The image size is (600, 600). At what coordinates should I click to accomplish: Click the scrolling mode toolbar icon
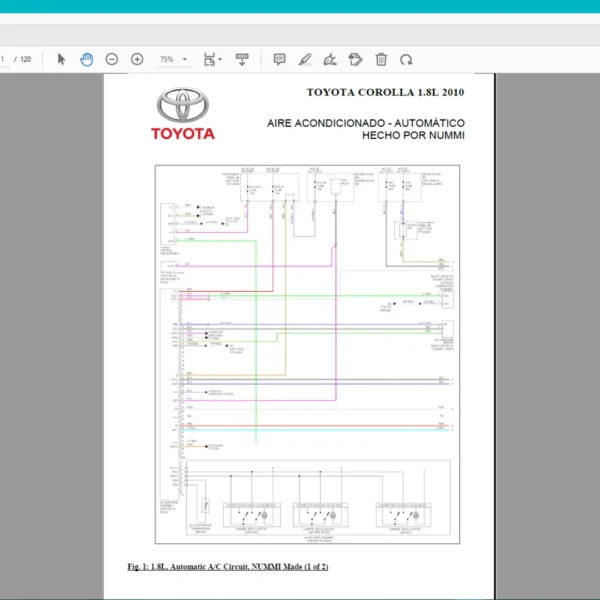(x=241, y=59)
